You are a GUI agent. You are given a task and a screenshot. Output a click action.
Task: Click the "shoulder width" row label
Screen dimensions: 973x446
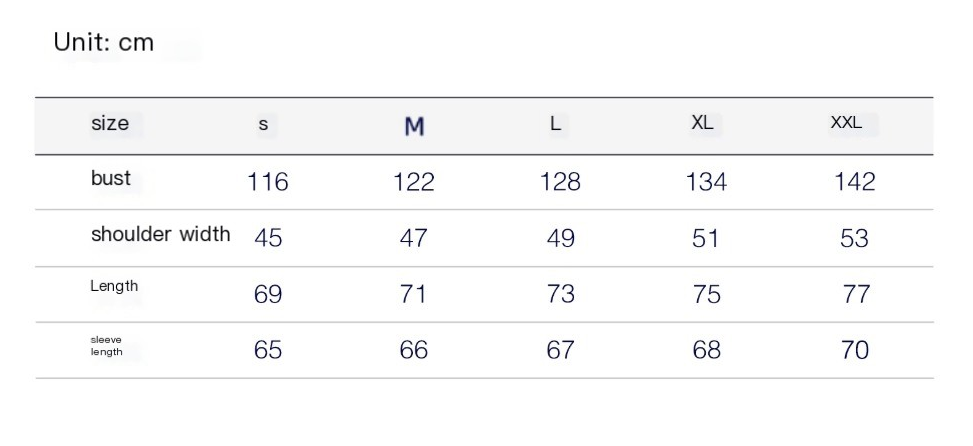pyautogui.click(x=160, y=235)
